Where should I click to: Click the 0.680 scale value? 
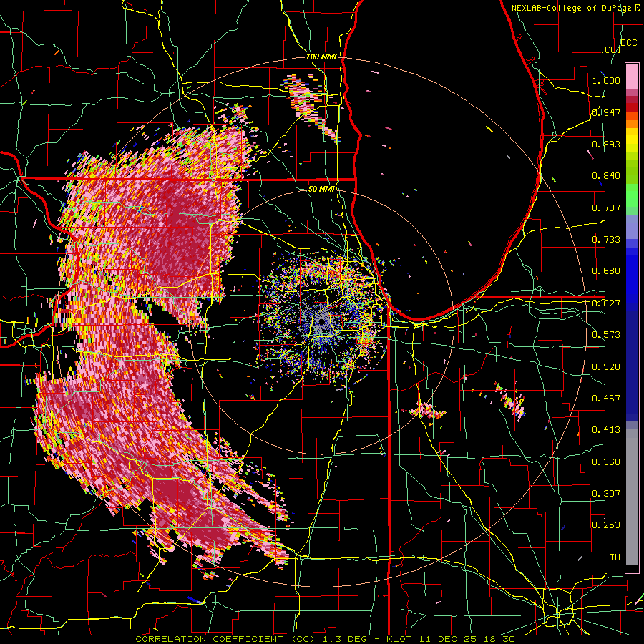coord(606,271)
